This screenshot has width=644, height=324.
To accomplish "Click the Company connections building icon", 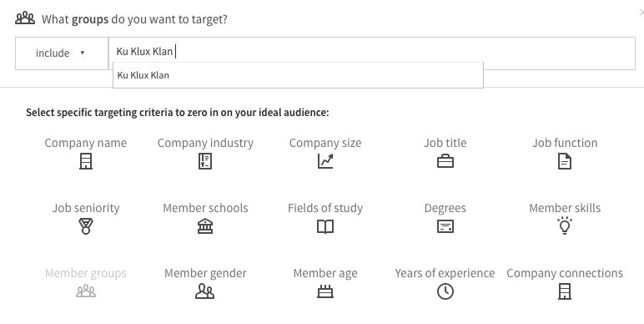I will [565, 291].
